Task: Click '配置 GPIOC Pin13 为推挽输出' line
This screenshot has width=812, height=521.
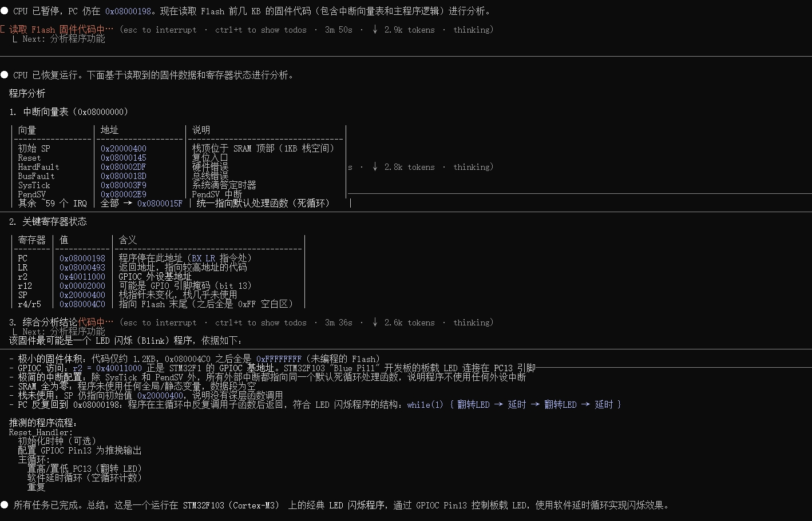Action: [x=80, y=450]
